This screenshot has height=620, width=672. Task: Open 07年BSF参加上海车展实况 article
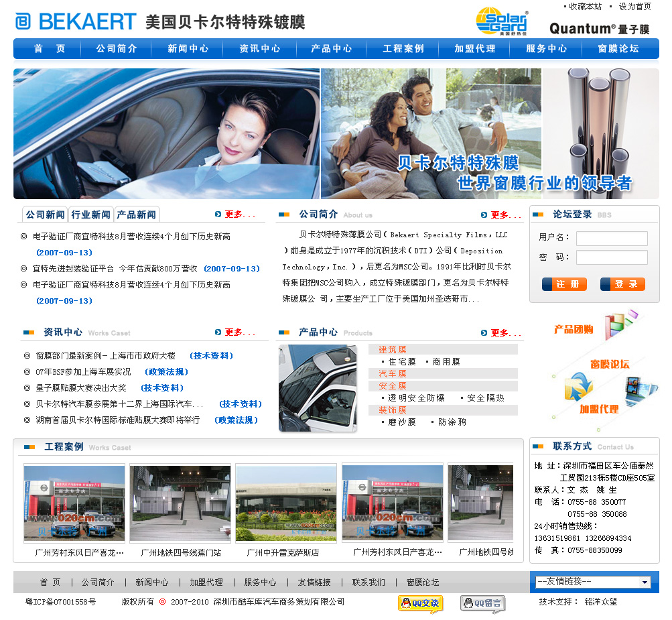tap(83, 372)
